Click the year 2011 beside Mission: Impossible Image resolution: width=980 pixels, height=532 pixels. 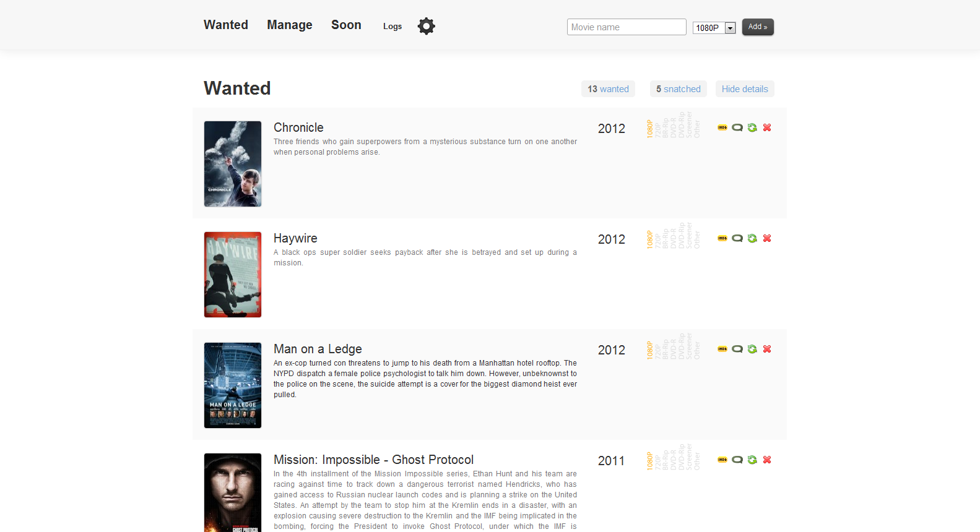click(612, 461)
